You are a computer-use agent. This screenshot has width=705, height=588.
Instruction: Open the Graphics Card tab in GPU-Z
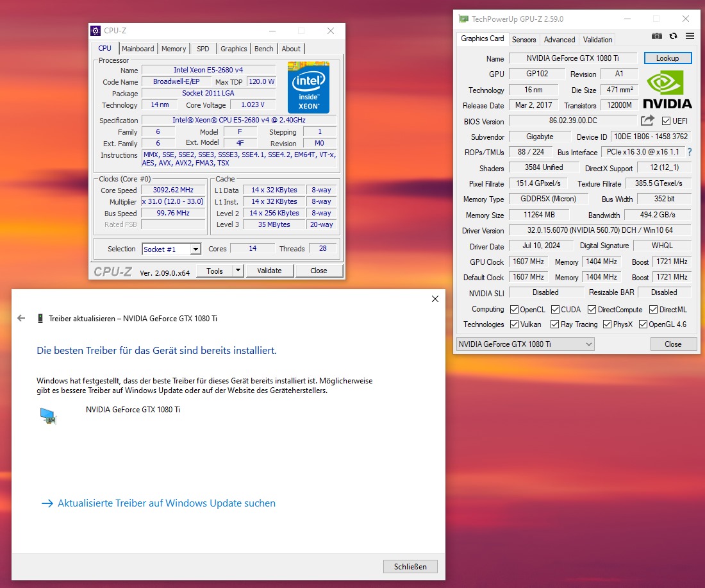(x=483, y=38)
